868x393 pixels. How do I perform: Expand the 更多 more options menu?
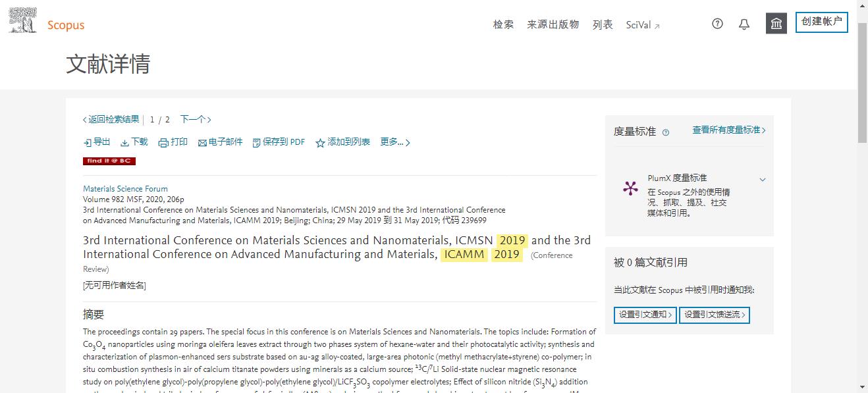pos(395,142)
